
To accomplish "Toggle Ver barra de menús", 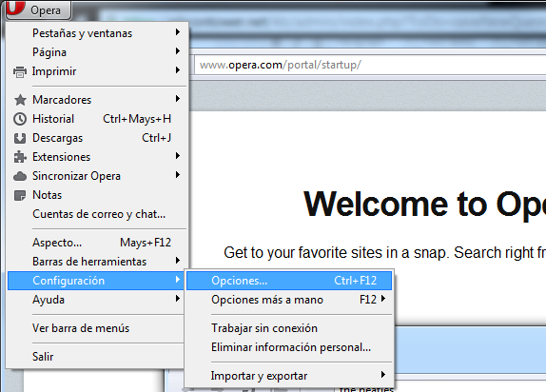I will (x=96, y=328).
